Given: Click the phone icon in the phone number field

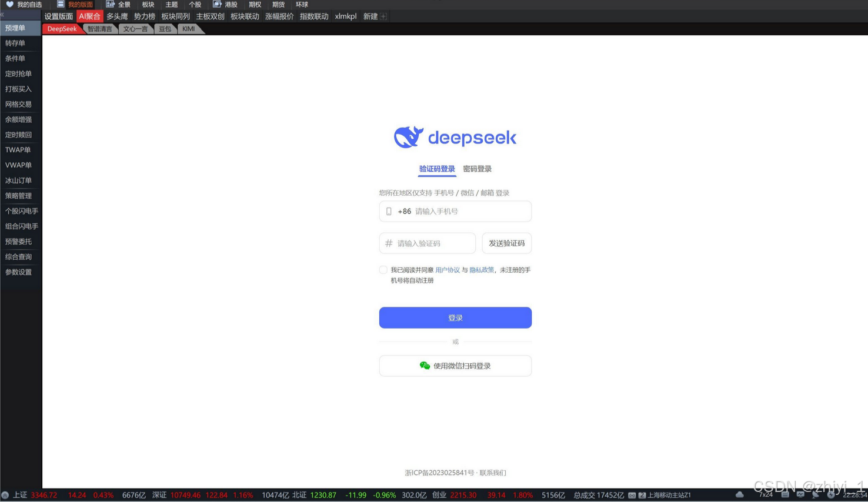Looking at the screenshot, I should (389, 212).
